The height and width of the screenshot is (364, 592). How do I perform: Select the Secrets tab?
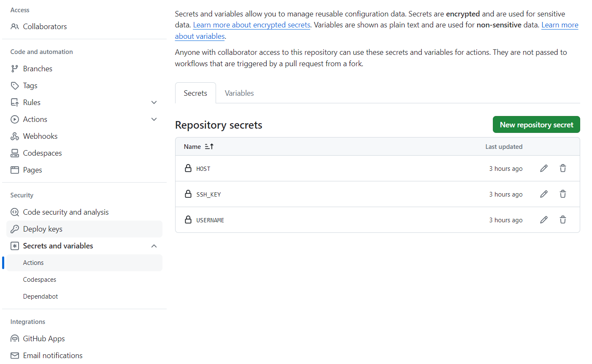[195, 93]
